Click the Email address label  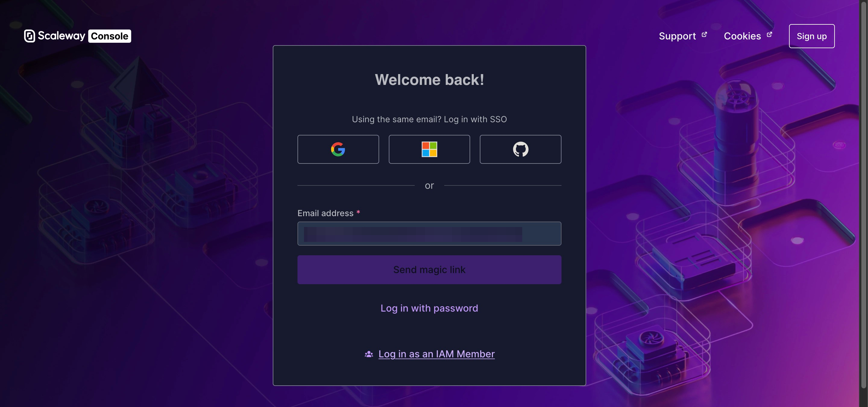click(325, 213)
